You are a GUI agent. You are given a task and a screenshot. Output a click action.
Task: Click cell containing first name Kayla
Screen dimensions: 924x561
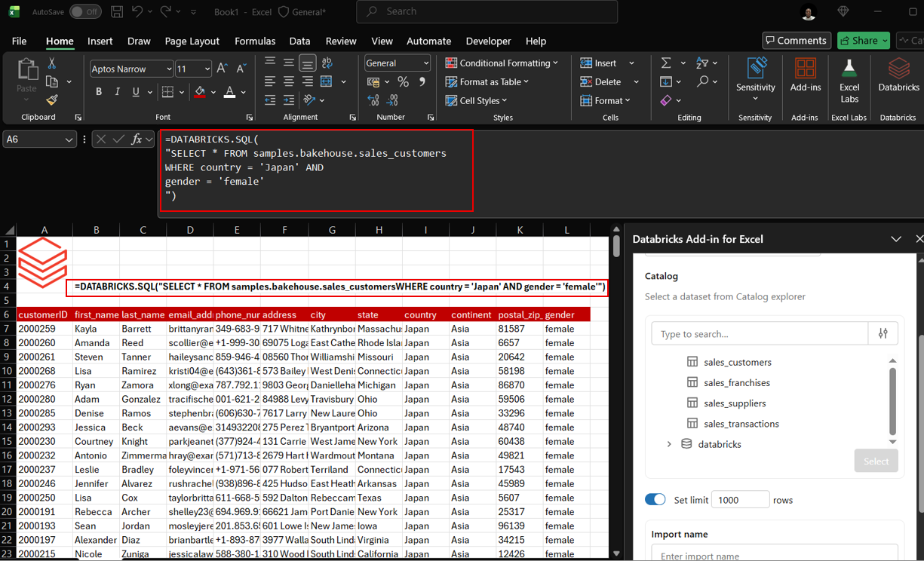click(x=96, y=329)
